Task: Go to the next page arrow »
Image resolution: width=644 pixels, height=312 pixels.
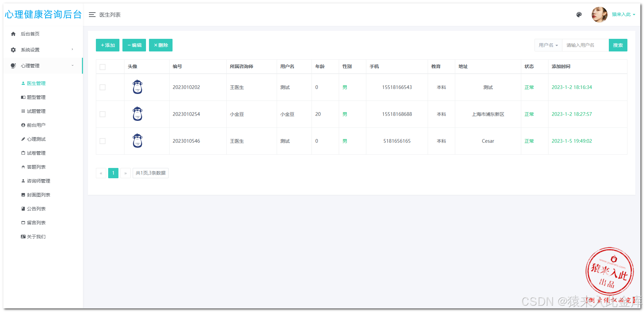Action: tap(125, 173)
